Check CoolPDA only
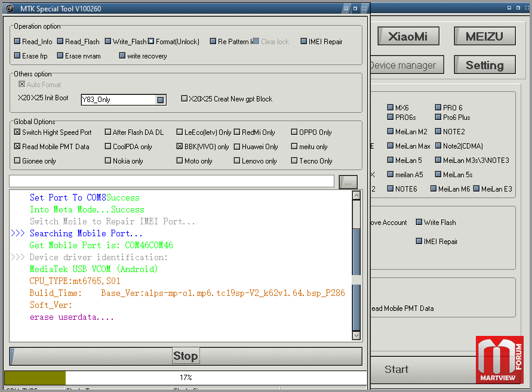532x392 pixels. [x=108, y=147]
